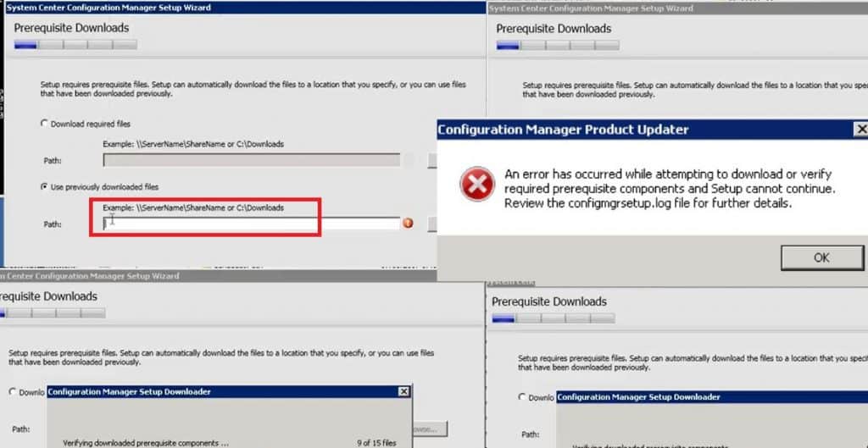
Task: Click the Prerequisite Downloads heading in top-right wizard
Action: click(554, 28)
